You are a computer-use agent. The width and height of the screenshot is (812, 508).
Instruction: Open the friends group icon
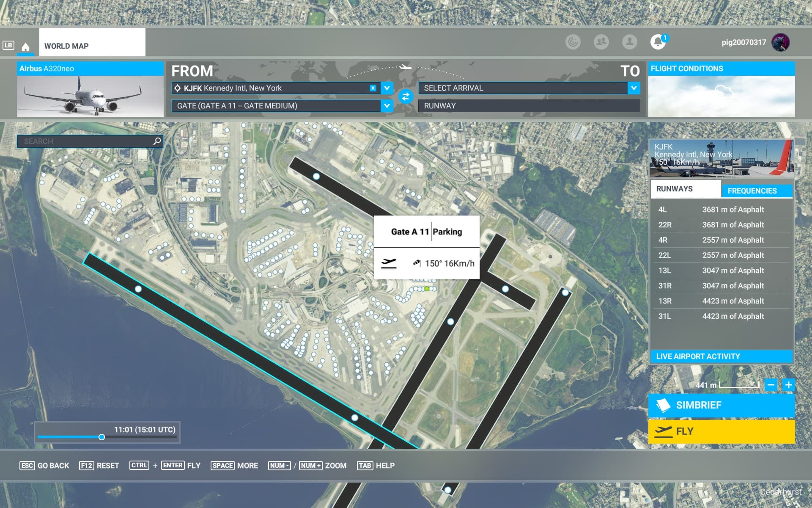(601, 42)
